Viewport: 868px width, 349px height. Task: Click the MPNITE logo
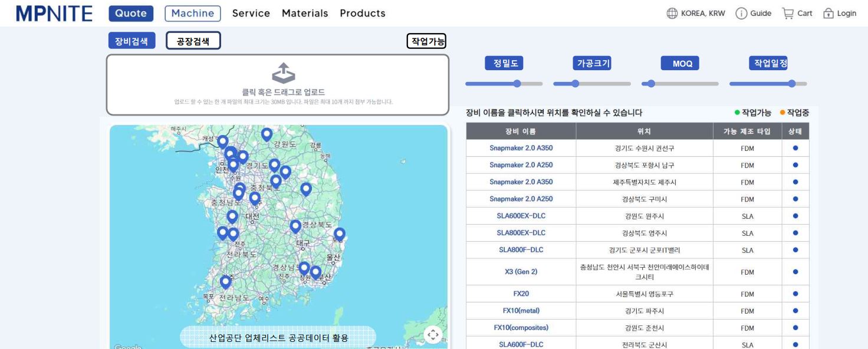[x=54, y=13]
